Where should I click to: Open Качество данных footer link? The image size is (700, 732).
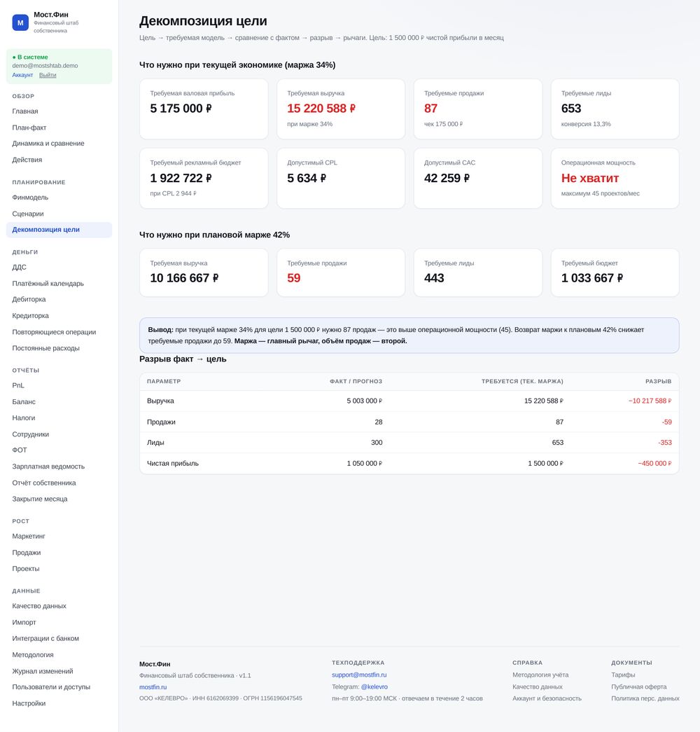pyautogui.click(x=538, y=686)
